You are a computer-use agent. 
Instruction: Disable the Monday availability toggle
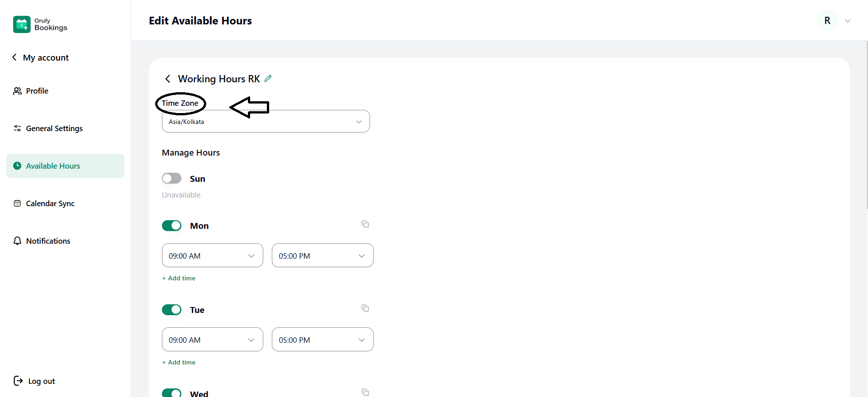(172, 226)
